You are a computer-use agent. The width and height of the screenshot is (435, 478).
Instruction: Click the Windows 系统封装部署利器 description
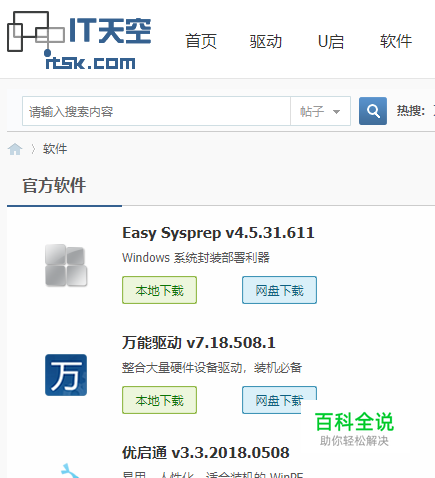point(196,258)
